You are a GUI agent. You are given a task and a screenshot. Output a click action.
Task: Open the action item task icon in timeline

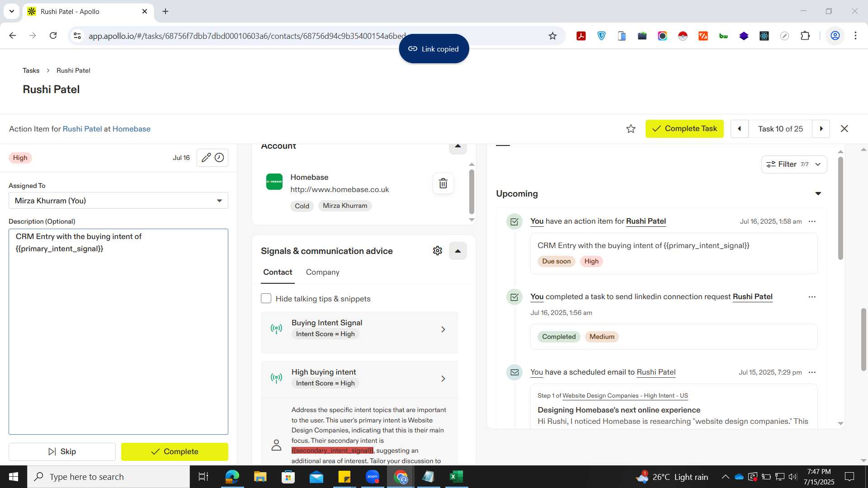click(x=514, y=221)
